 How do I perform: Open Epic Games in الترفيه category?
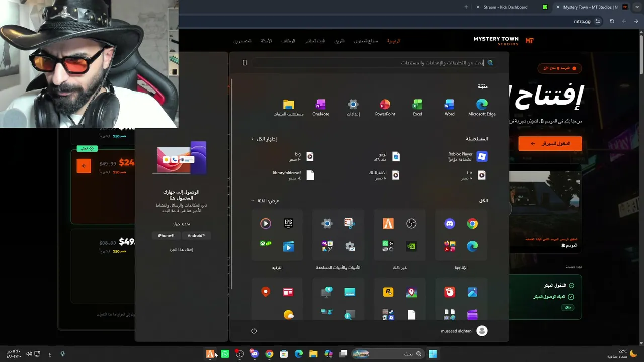[x=288, y=224]
